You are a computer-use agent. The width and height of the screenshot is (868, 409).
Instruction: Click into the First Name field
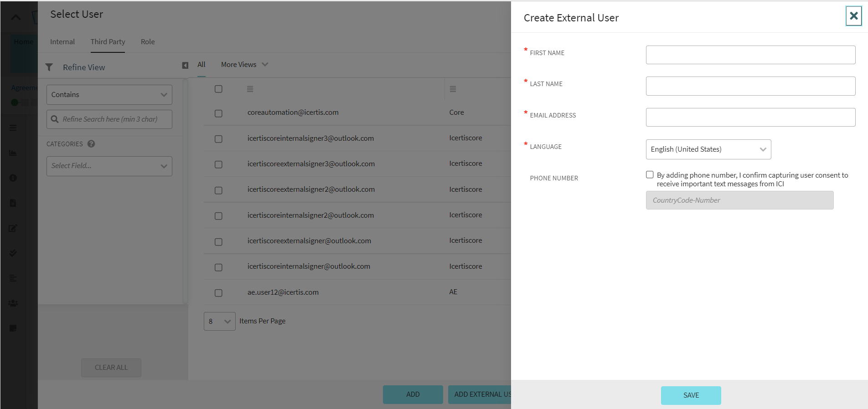(750, 55)
